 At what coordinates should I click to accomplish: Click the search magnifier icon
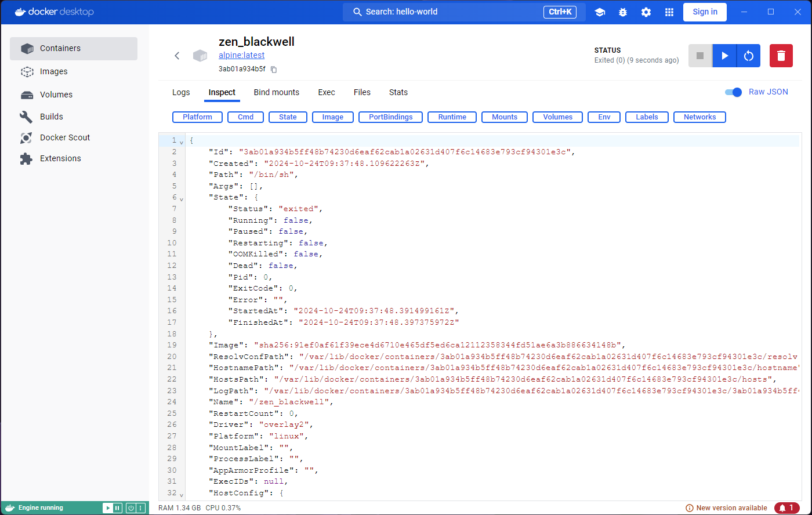(x=356, y=12)
